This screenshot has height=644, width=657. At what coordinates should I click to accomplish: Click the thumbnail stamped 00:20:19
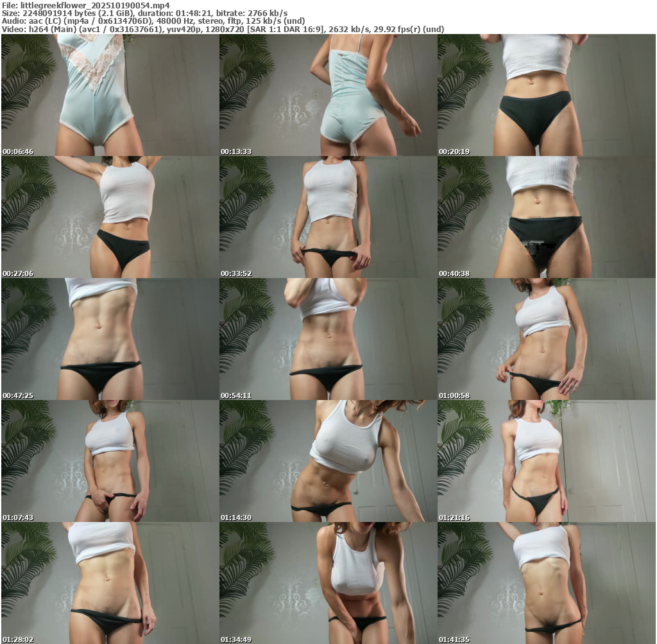(546, 95)
